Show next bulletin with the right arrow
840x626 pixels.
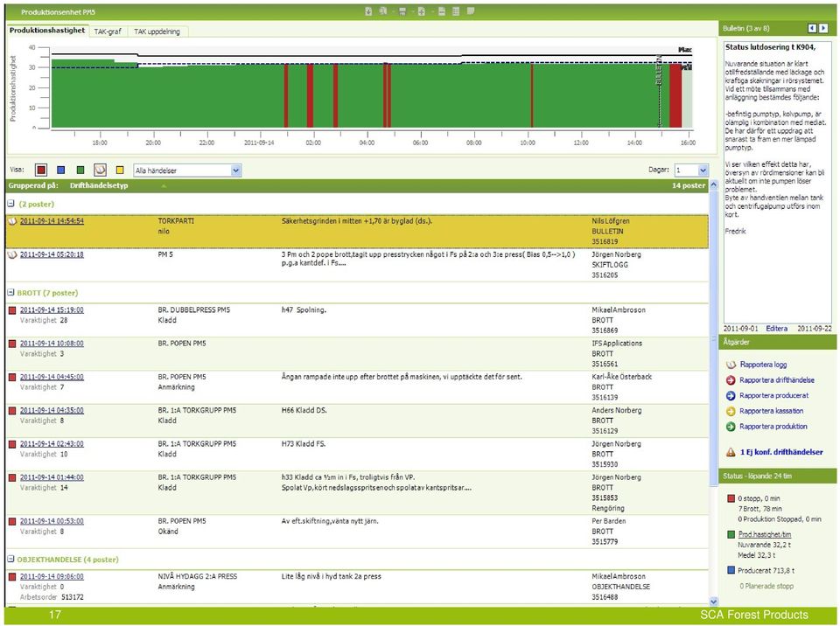tap(823, 28)
